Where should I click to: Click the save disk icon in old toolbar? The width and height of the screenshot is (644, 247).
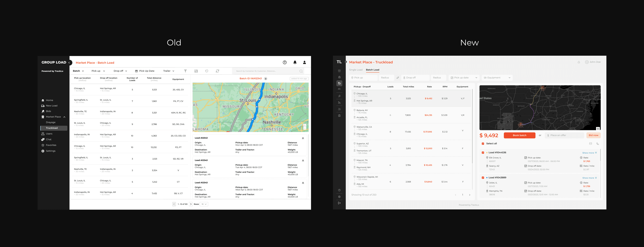(196, 71)
